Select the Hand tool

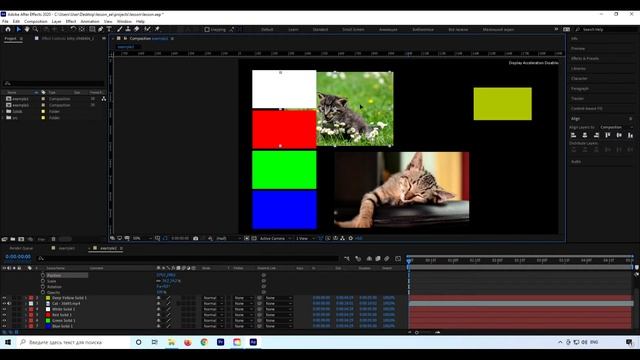click(x=27, y=29)
